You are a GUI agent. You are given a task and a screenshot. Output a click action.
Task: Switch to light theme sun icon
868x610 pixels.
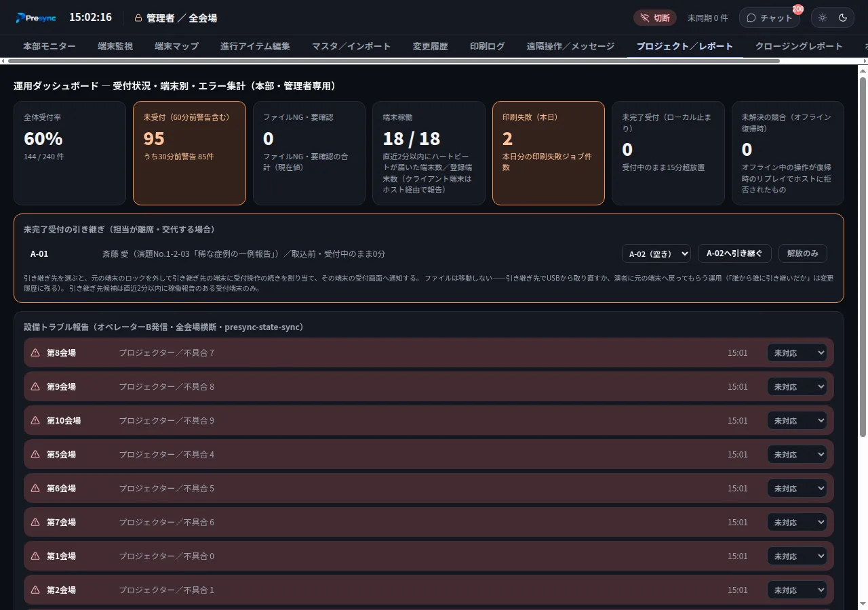point(823,18)
